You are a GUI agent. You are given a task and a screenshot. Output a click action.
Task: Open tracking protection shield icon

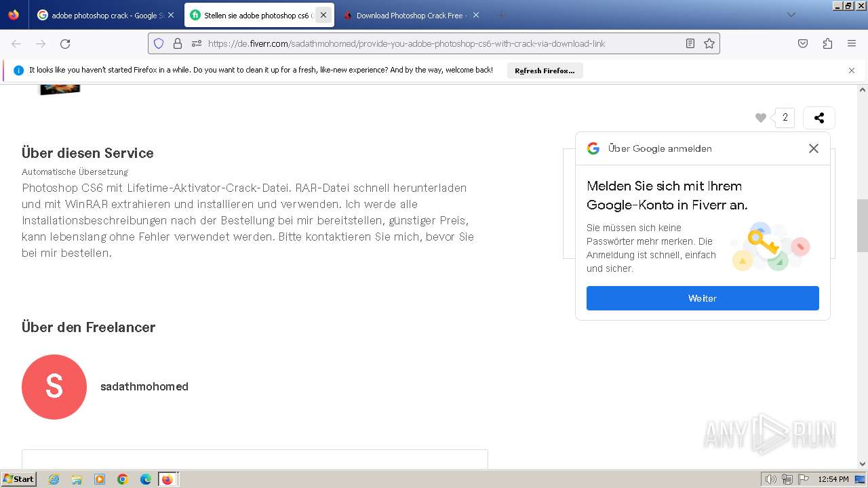tap(159, 43)
